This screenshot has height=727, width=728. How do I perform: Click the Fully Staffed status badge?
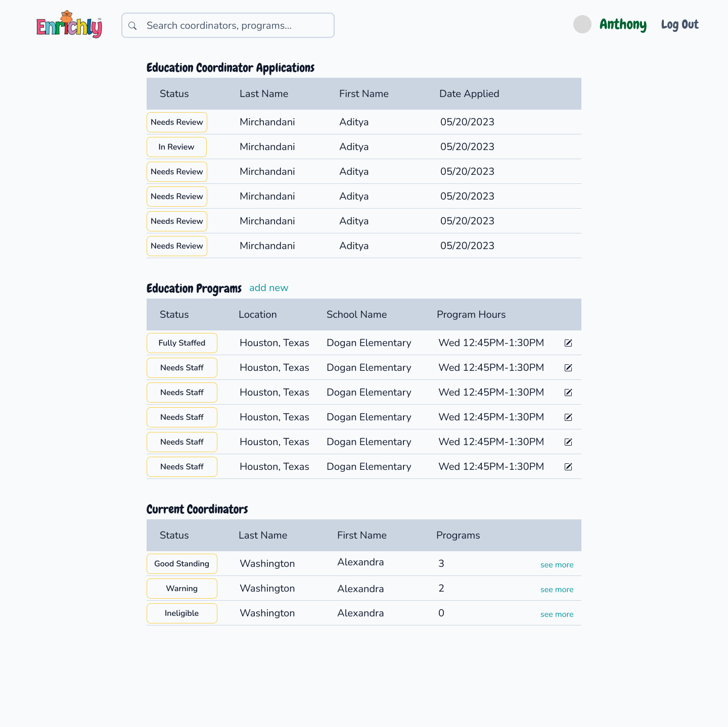pyautogui.click(x=182, y=343)
